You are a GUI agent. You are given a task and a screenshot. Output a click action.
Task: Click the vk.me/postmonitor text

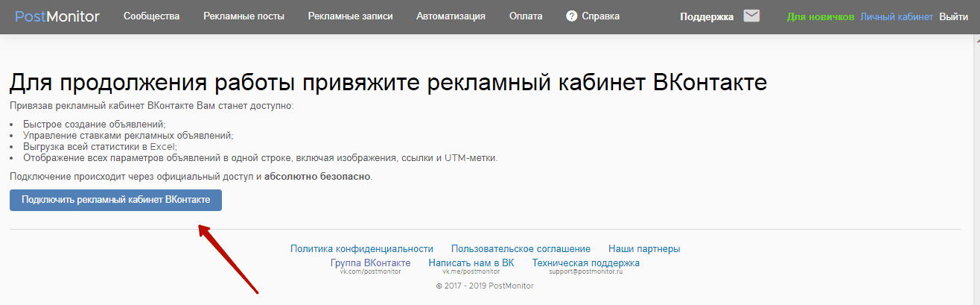(471, 271)
